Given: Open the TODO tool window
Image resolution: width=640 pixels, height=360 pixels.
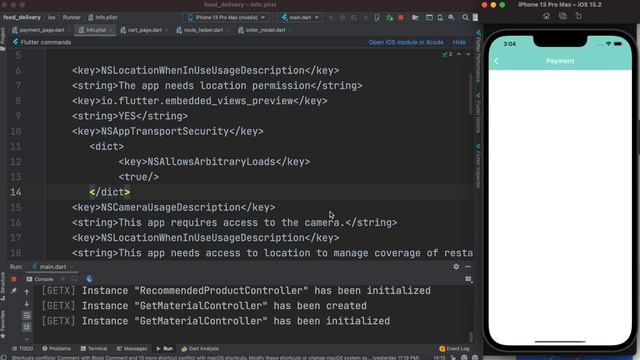Looking at the screenshot, I should click(22, 349).
